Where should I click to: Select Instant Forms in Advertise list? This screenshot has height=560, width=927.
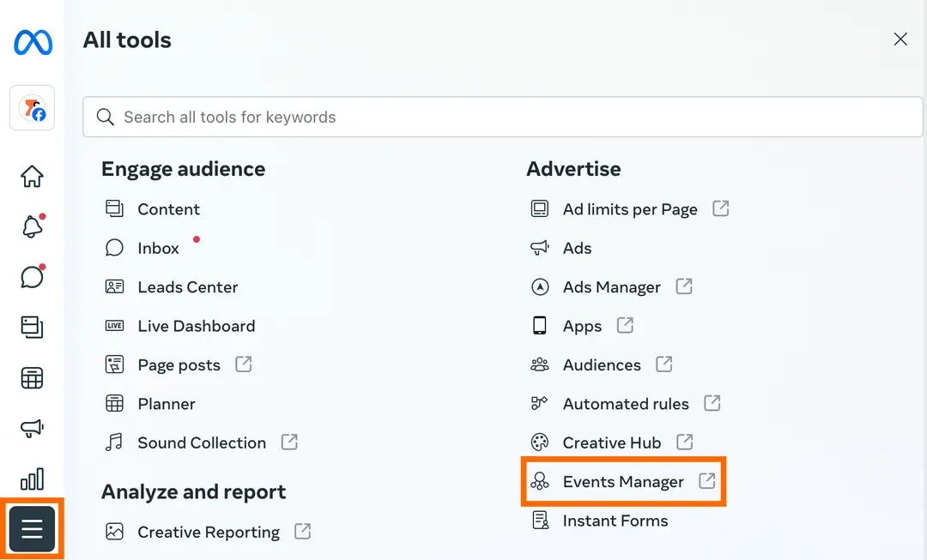615,521
